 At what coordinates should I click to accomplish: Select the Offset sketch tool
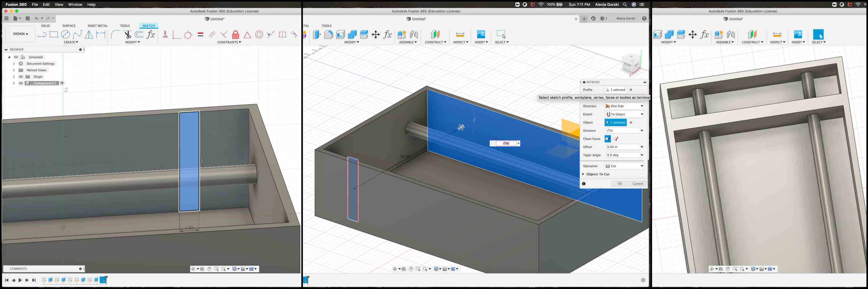(x=139, y=34)
